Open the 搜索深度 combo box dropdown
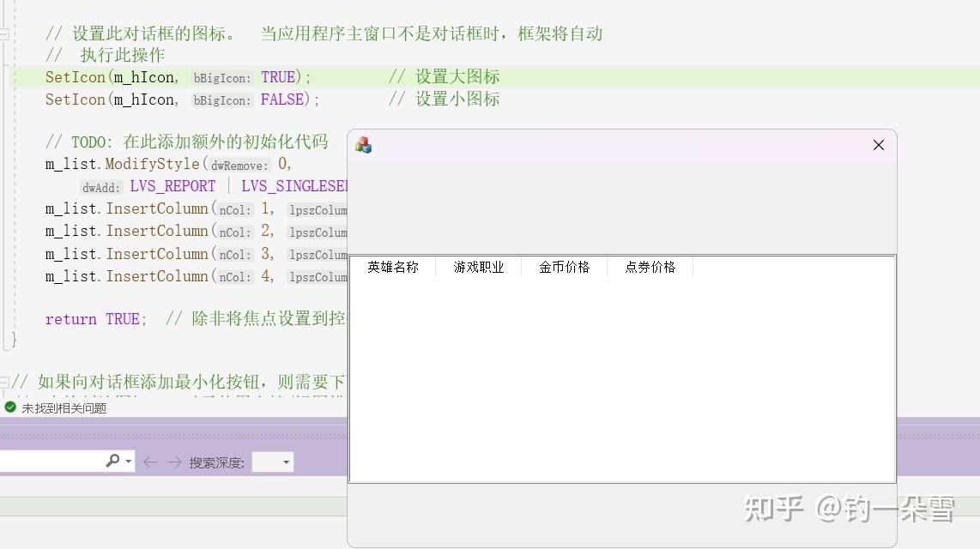Viewport: 980px width, 549px height. 285,462
